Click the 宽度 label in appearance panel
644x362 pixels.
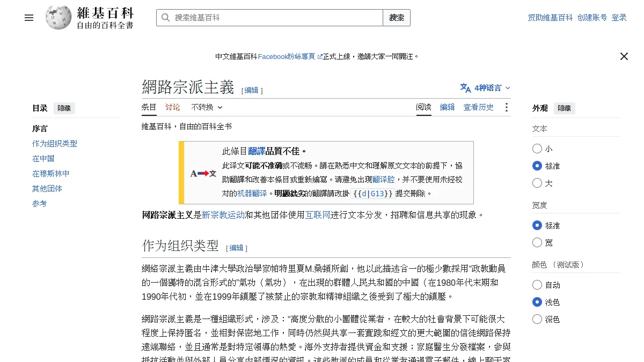pyautogui.click(x=539, y=205)
